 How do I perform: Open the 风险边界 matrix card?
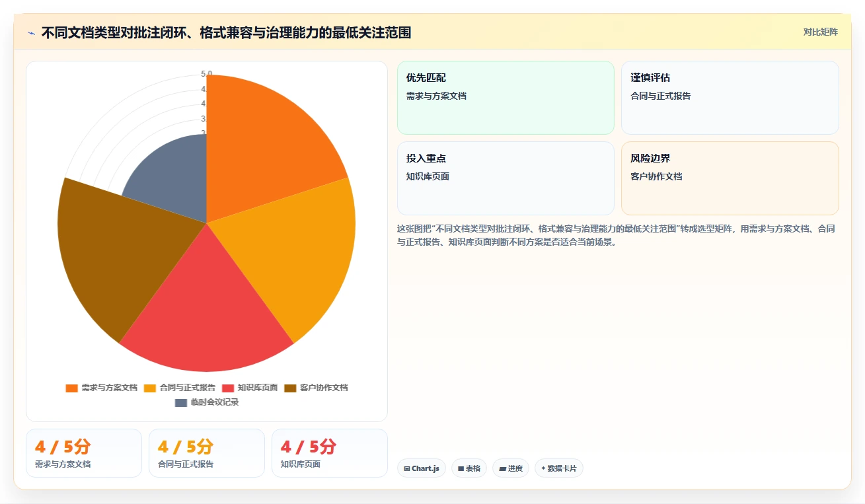click(730, 178)
